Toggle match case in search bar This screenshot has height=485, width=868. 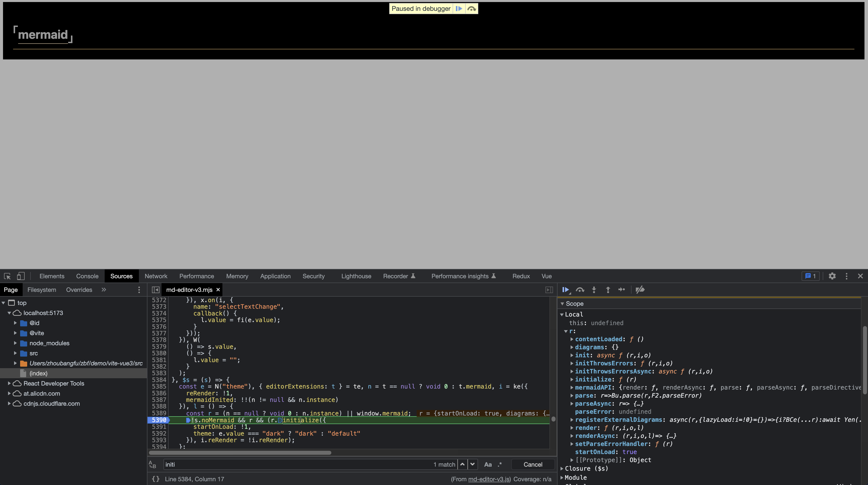[488, 464]
